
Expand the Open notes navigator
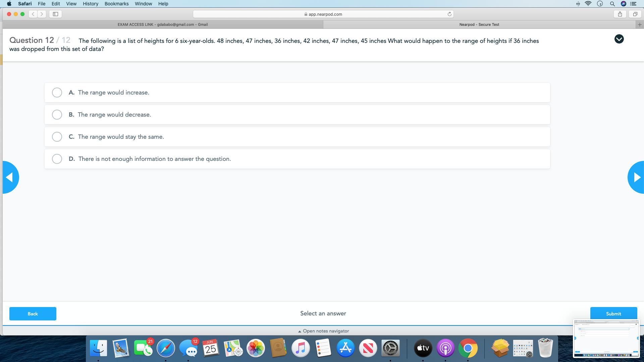323,331
